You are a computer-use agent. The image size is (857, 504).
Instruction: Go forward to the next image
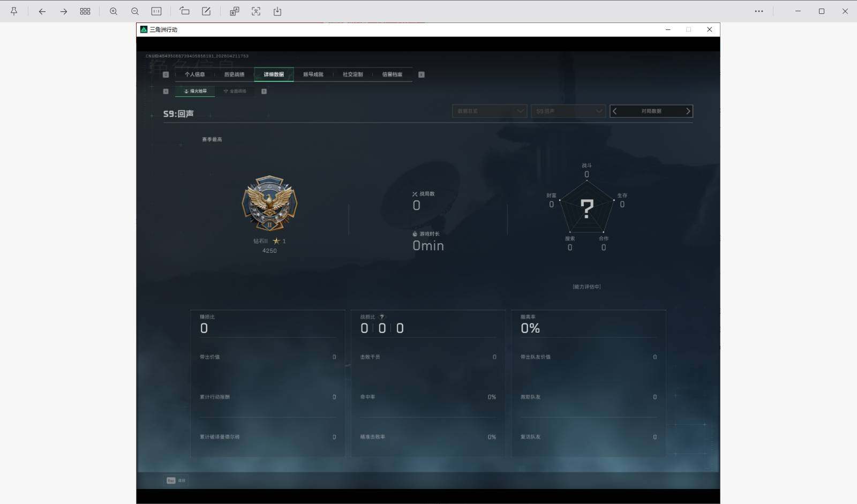coord(64,11)
